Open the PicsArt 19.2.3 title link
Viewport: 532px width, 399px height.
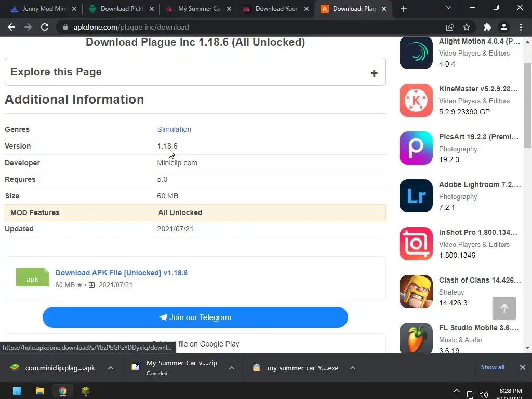point(478,137)
